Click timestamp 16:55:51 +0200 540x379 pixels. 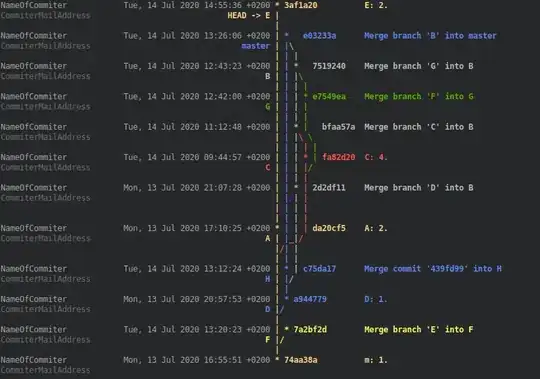pos(237,360)
